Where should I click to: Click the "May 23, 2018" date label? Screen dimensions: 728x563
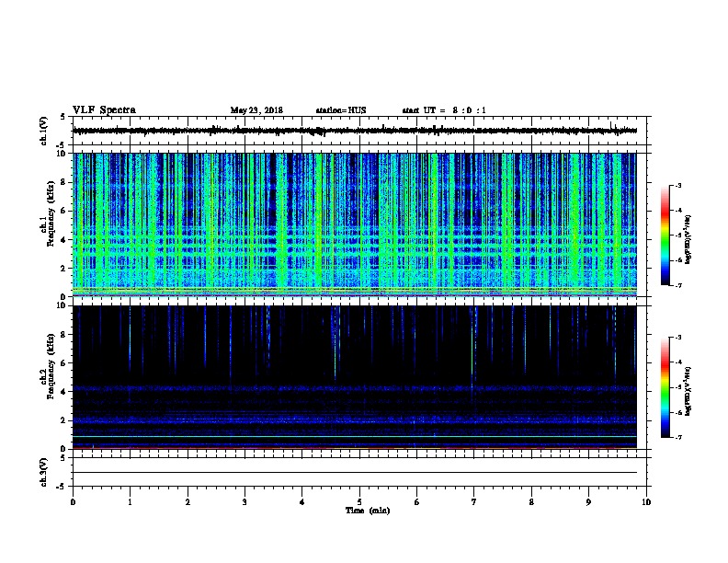(256, 110)
